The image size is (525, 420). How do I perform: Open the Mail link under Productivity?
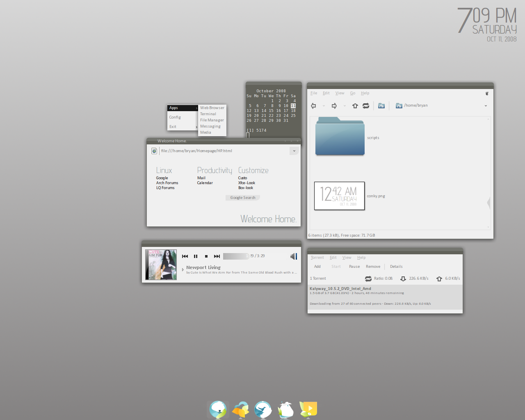201,178
